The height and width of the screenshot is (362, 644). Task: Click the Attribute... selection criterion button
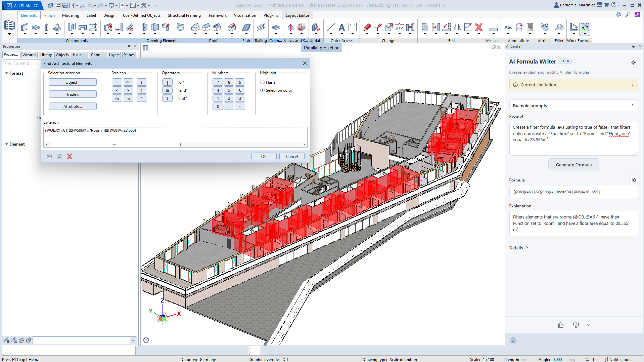coord(73,106)
